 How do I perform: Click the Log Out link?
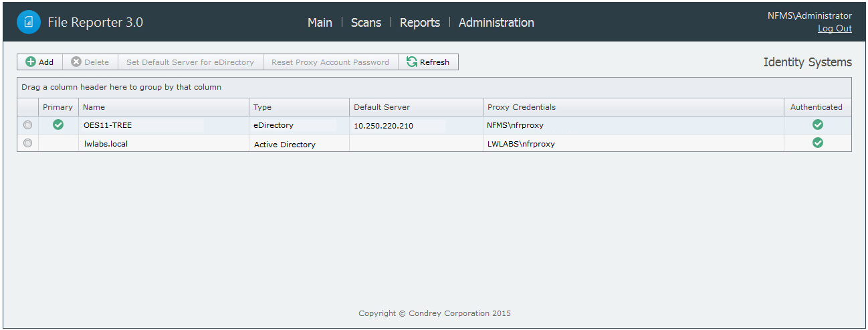click(x=835, y=29)
